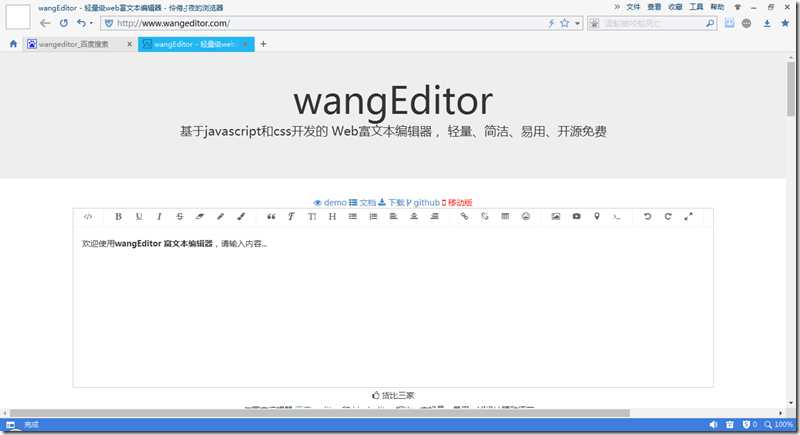800x435 pixels.
Task: Undo the last edit in the editor
Action: click(647, 217)
